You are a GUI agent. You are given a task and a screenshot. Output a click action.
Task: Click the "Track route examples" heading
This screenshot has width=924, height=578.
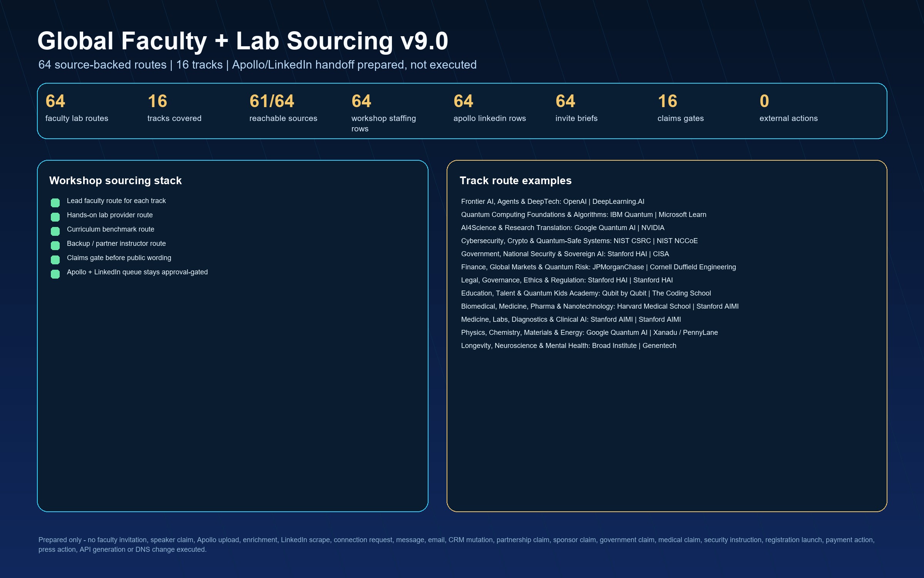(x=516, y=180)
